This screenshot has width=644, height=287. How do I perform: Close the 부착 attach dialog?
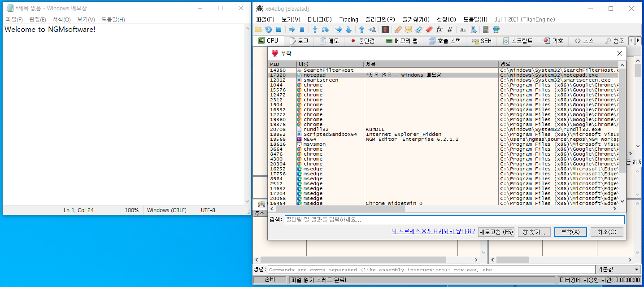tap(620, 53)
